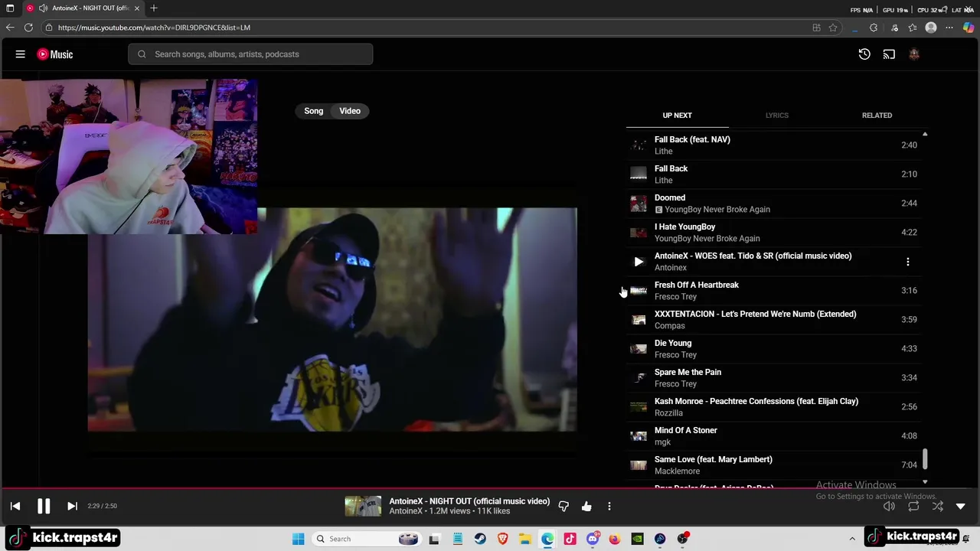This screenshot has height=551, width=980.
Task: Click the player volume icon
Action: pos(889,506)
